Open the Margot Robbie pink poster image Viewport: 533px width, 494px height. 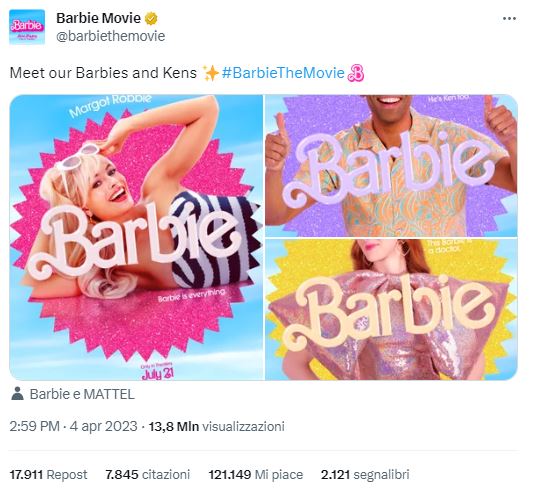point(137,237)
